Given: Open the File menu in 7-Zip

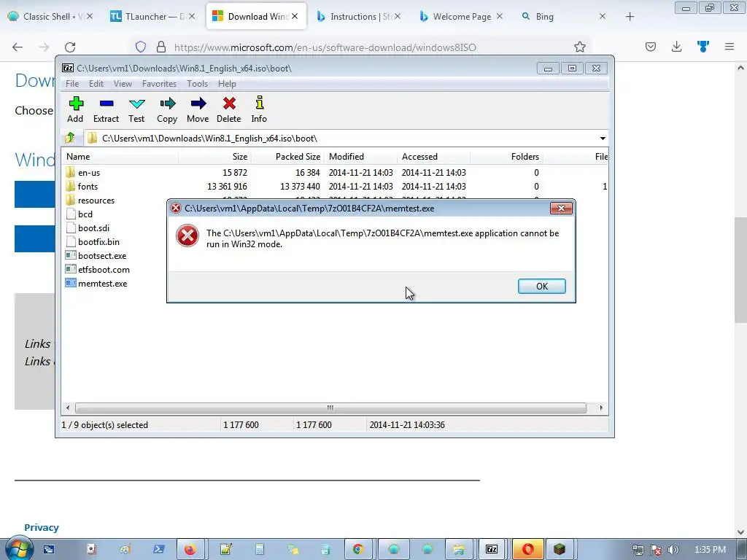Looking at the screenshot, I should pyautogui.click(x=72, y=83).
